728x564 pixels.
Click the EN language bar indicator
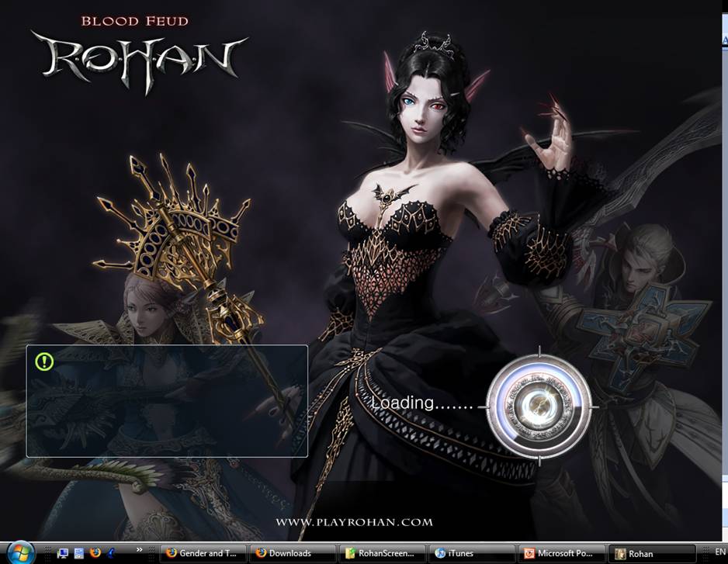tap(720, 552)
